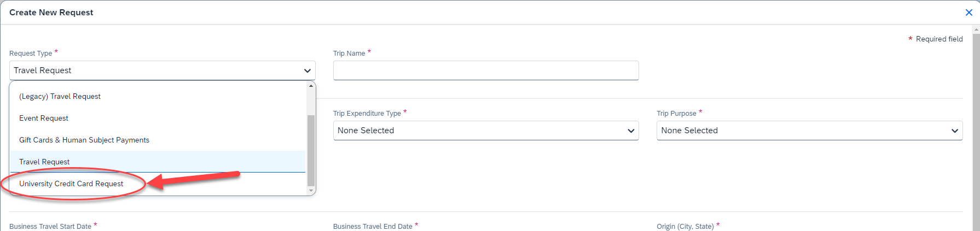Click the Business Travel Start Date label
980x231 pixels.
(x=50, y=227)
